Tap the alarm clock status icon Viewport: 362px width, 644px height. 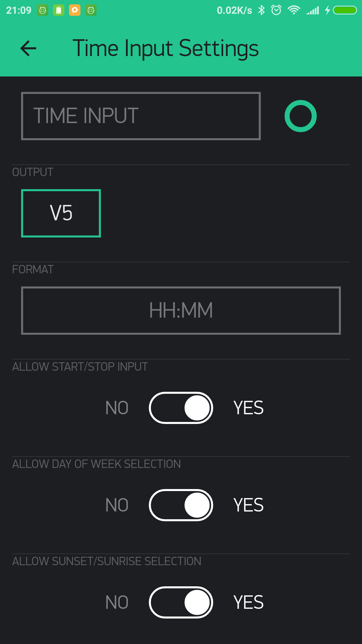pos(276,10)
